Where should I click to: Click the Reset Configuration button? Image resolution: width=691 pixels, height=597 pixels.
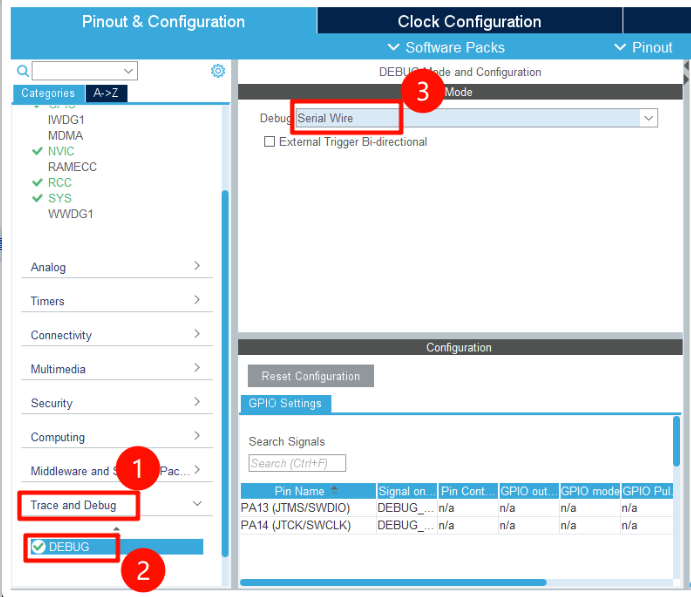tap(311, 376)
